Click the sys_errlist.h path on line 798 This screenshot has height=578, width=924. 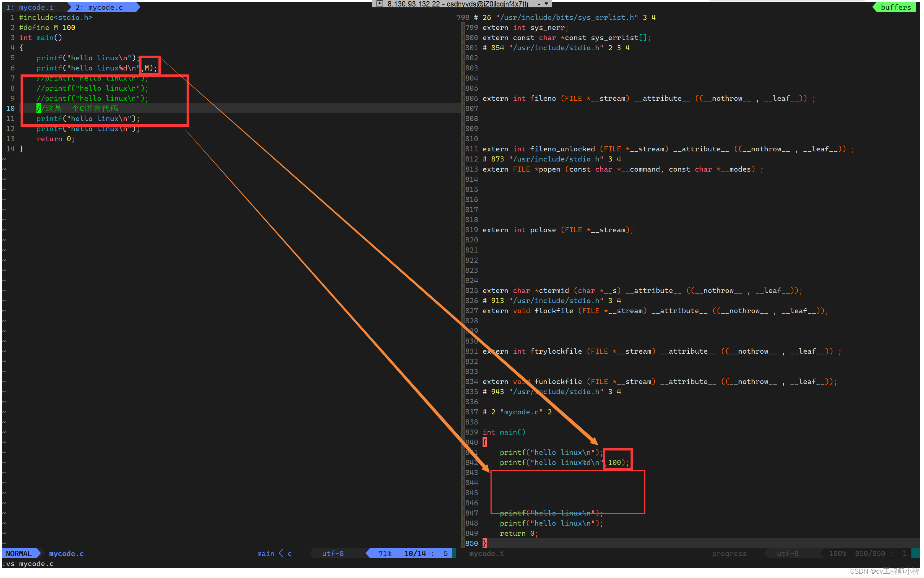[x=567, y=18]
